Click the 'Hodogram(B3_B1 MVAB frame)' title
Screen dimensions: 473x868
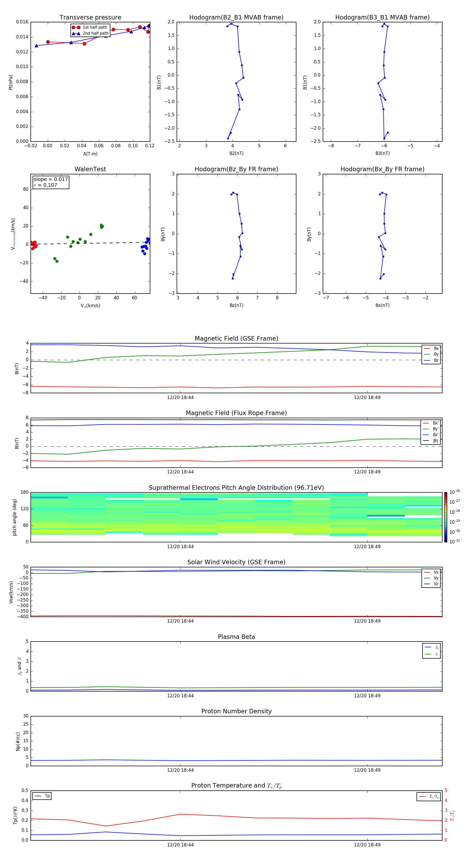point(382,18)
